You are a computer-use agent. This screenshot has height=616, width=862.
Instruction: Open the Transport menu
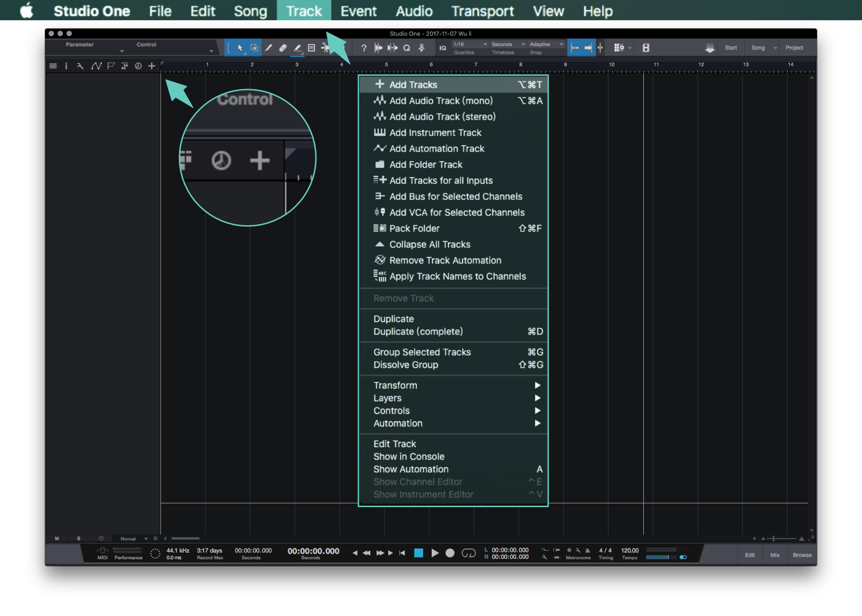click(482, 10)
